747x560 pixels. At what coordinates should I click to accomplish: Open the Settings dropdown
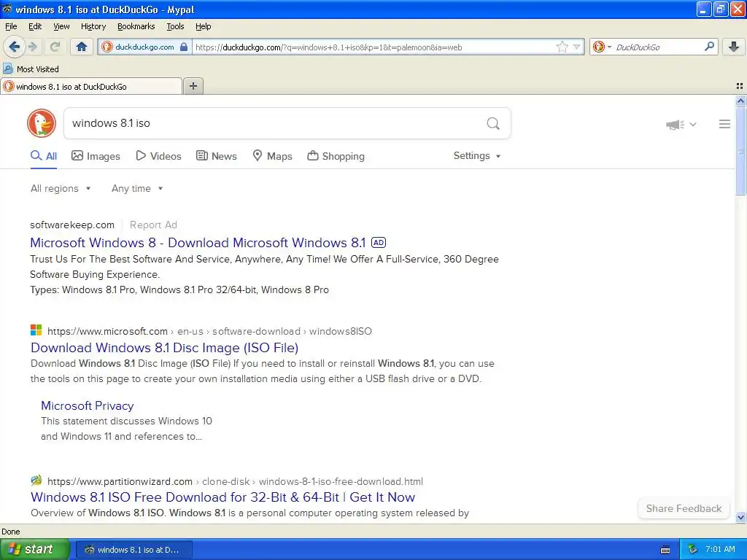click(477, 156)
